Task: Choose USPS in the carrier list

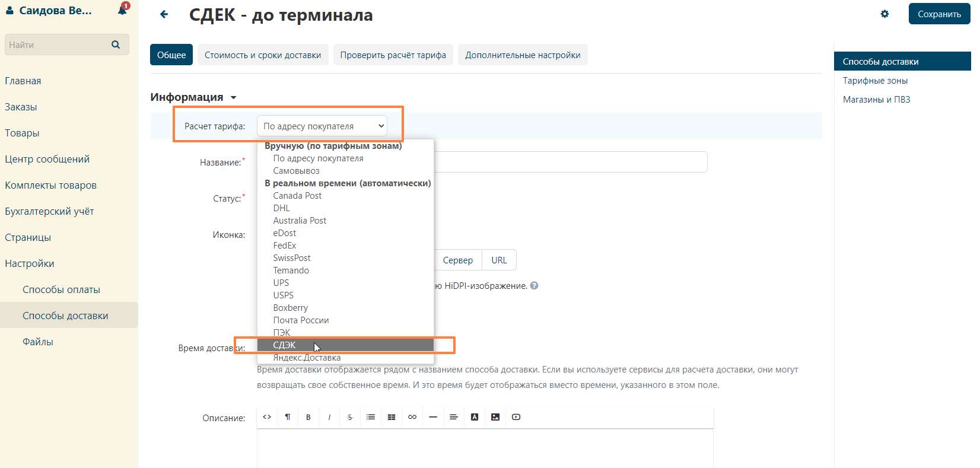Action: tap(345, 295)
